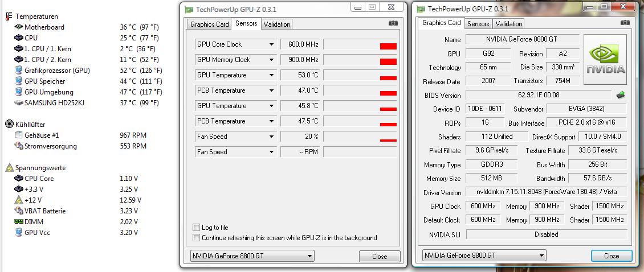Image resolution: width=644 pixels, height=272 pixels.
Task: Click the 1. CPU / 2. Kern icon
Action: pyautogui.click(x=18, y=60)
